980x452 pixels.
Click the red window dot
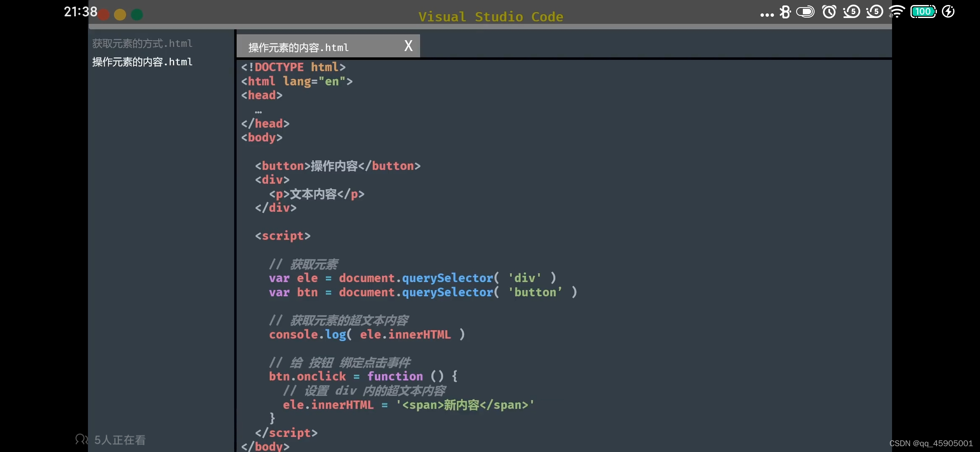104,15
